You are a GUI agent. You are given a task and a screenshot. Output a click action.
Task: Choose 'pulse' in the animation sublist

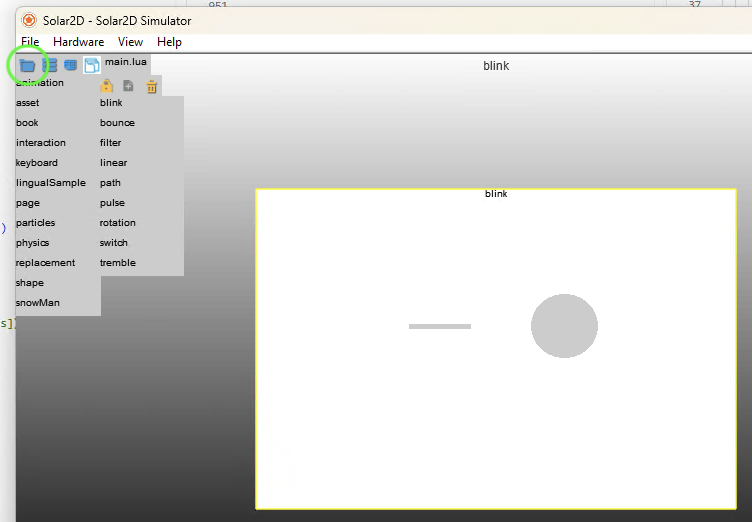[x=112, y=203]
